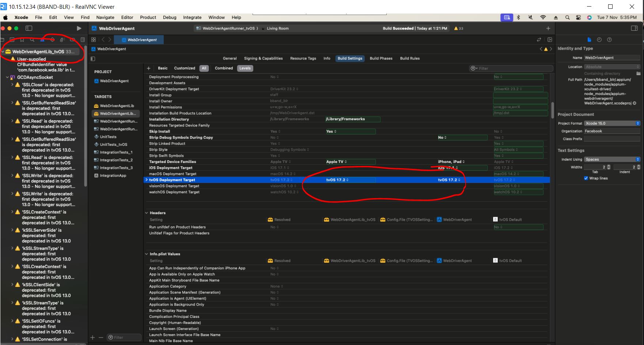Select the UnitTests_tvOS target
The width and height of the screenshot is (644, 345).
113,145
